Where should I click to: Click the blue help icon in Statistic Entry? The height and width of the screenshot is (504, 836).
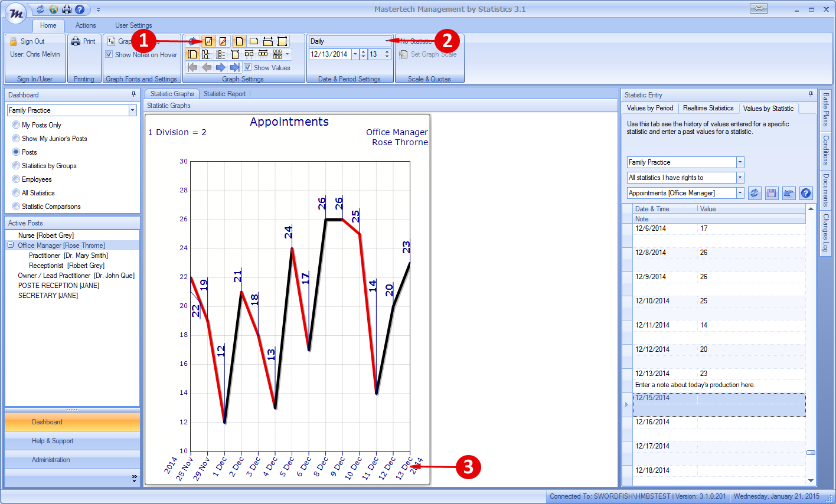(x=806, y=193)
